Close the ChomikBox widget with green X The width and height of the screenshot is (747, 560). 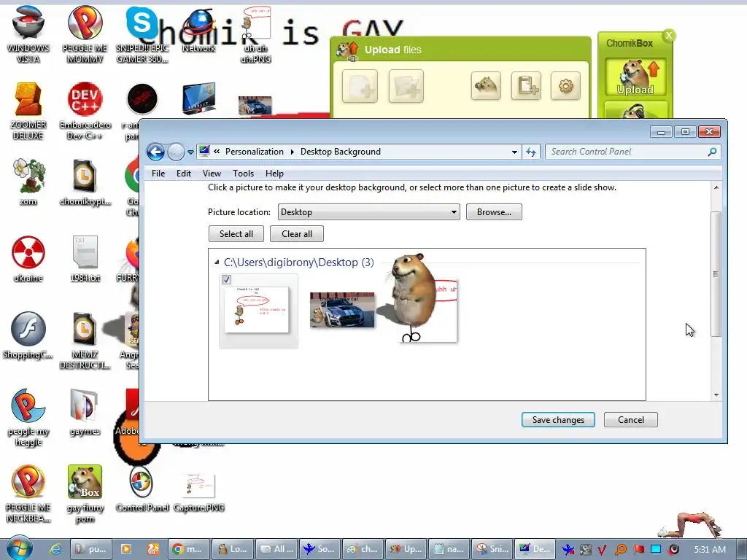coord(669,35)
